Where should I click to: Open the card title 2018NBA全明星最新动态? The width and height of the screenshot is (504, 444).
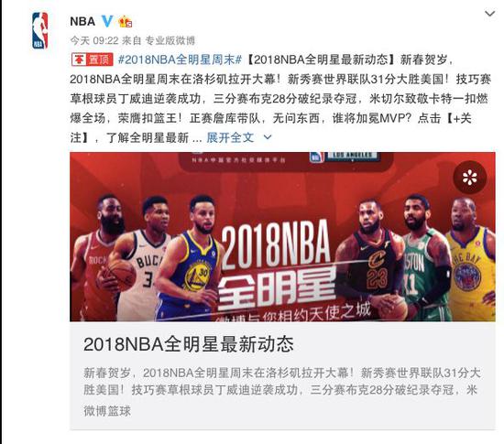coord(189,344)
